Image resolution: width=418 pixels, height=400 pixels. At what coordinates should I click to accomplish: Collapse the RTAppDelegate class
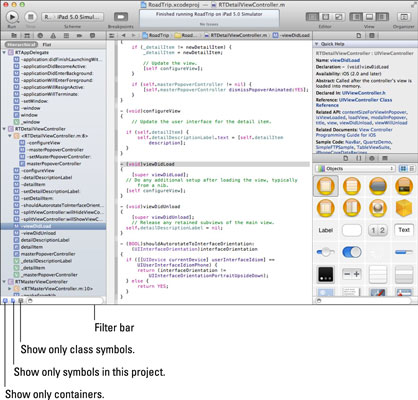4,52
